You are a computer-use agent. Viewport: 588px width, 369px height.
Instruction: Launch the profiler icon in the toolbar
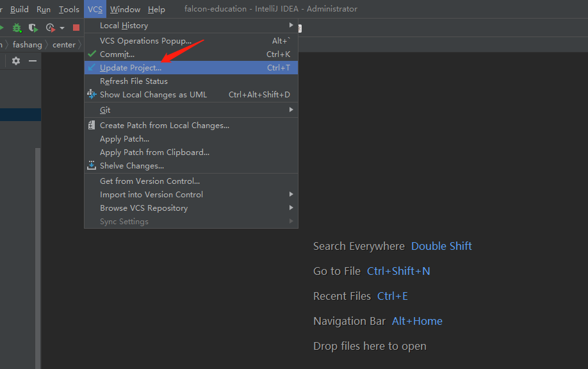click(49, 28)
